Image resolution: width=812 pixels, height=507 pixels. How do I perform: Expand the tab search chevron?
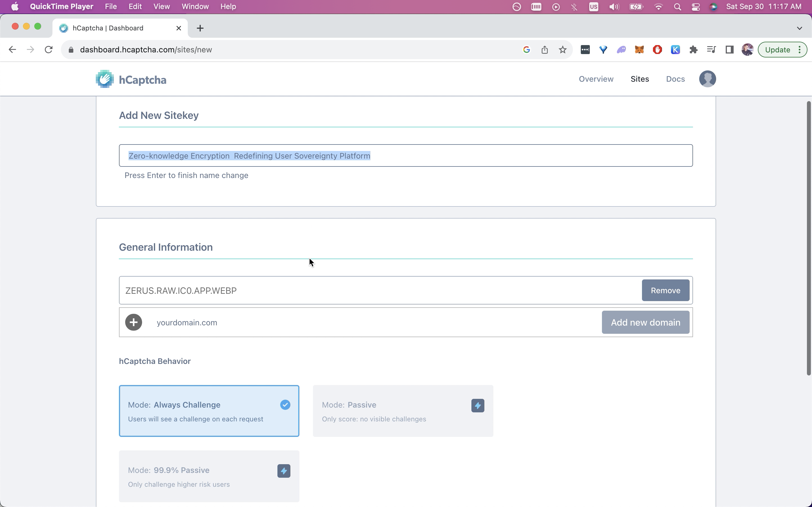click(799, 28)
